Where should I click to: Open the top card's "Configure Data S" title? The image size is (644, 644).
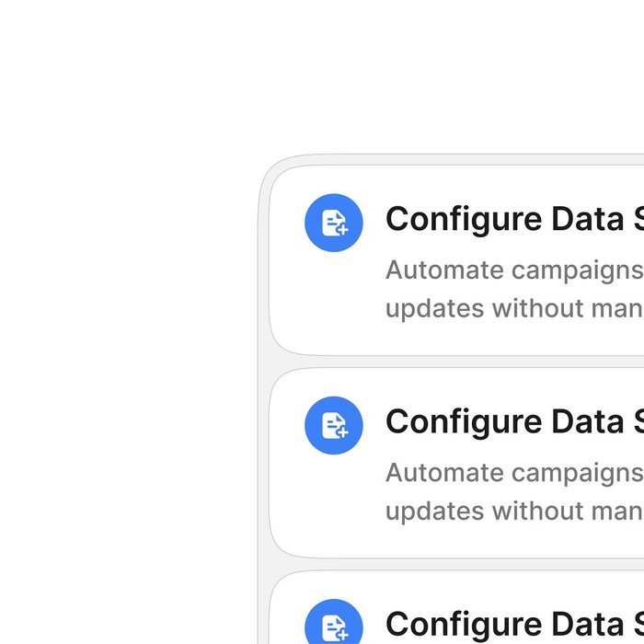513,220
